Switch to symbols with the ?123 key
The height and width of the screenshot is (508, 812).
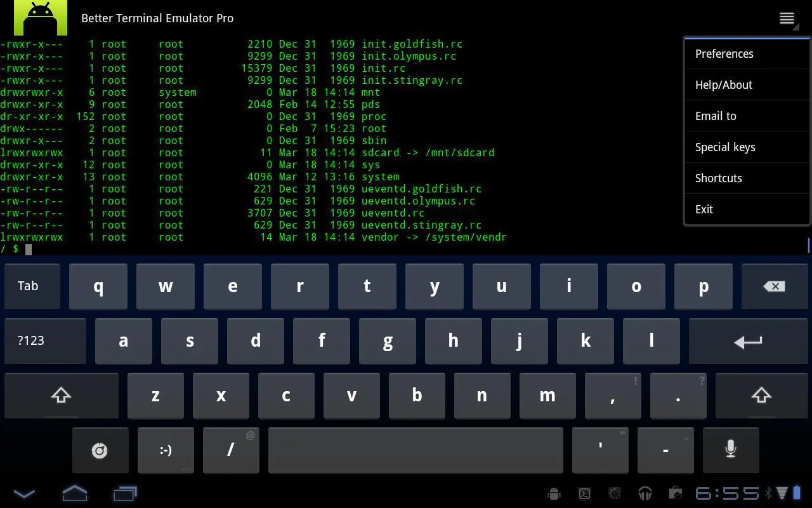(44, 341)
